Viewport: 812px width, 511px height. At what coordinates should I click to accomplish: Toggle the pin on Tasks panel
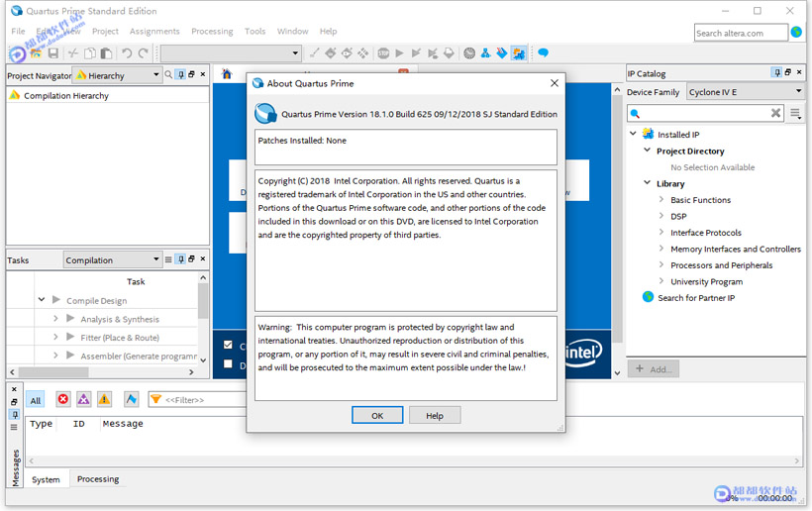coord(181,259)
